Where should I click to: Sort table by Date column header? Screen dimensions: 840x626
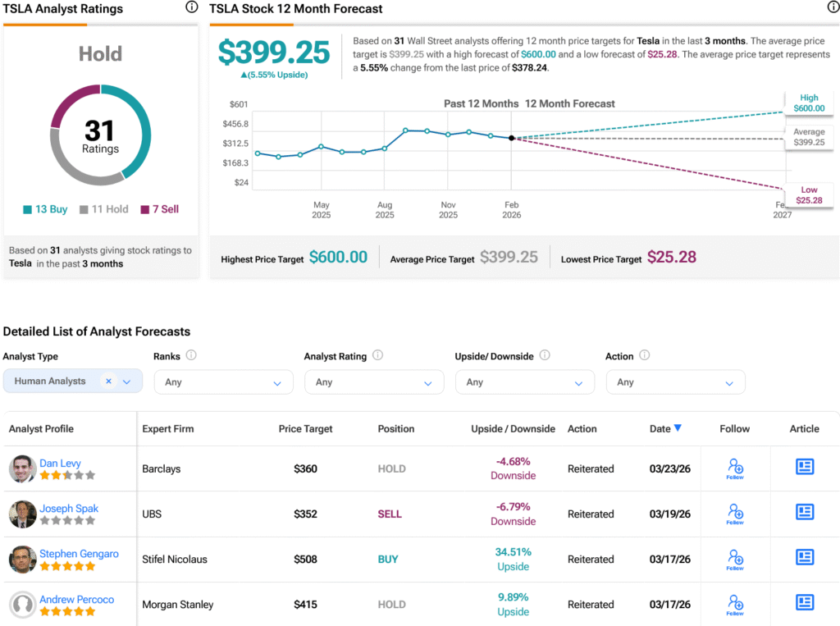[665, 429]
